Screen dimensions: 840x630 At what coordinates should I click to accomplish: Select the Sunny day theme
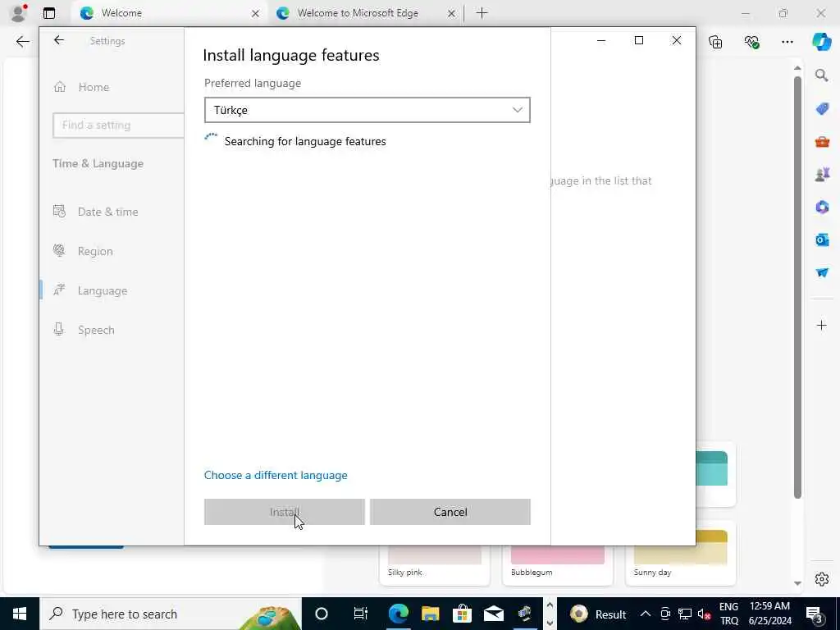tap(680, 554)
